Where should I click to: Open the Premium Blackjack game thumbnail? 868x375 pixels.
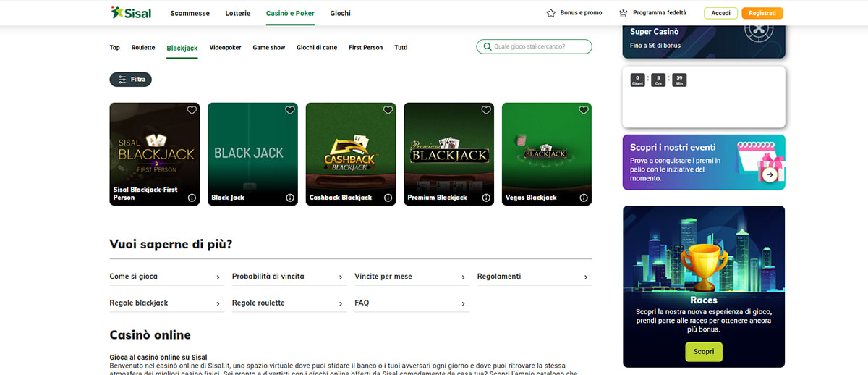[448, 154]
